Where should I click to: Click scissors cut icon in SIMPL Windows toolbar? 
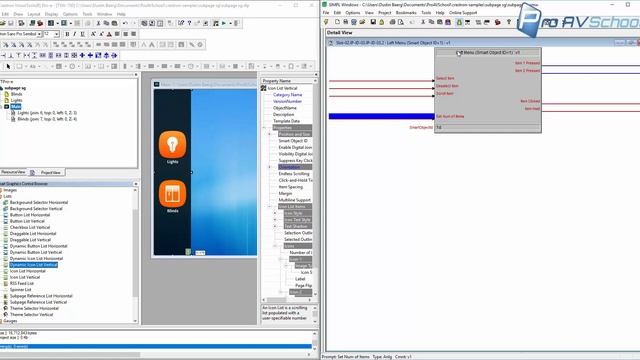423,22
